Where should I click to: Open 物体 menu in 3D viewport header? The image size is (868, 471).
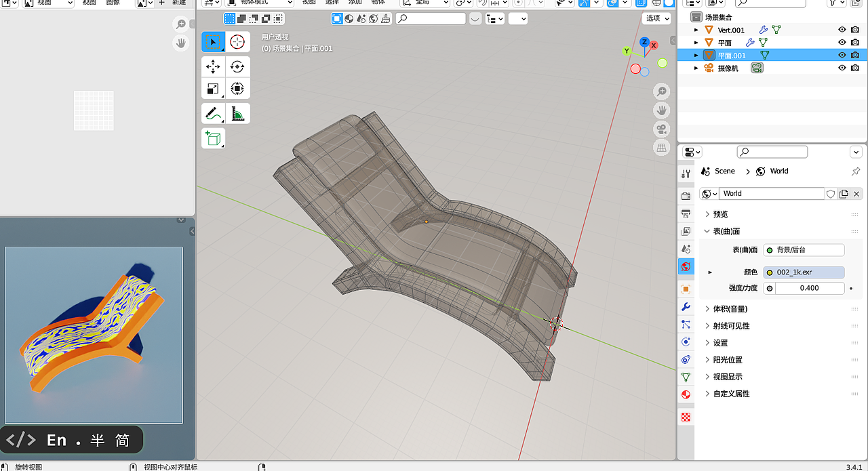click(x=378, y=3)
